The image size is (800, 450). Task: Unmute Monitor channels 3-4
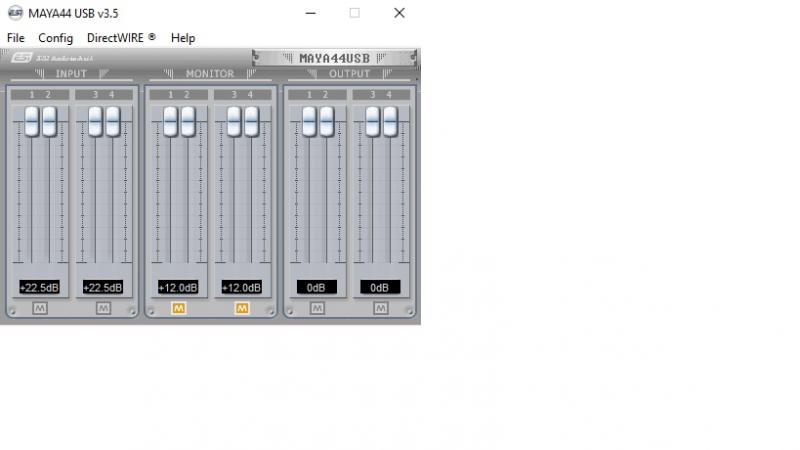(x=242, y=309)
